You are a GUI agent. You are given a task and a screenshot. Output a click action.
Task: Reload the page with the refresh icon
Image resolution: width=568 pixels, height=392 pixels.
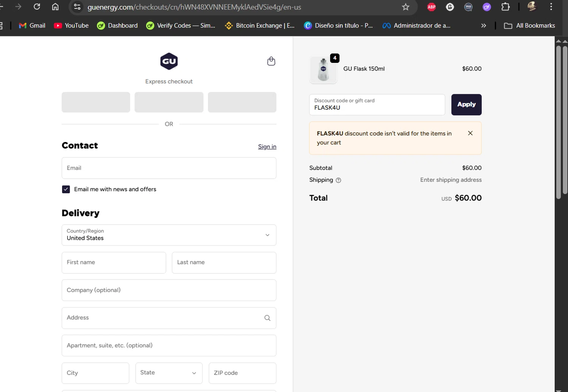pos(37,7)
